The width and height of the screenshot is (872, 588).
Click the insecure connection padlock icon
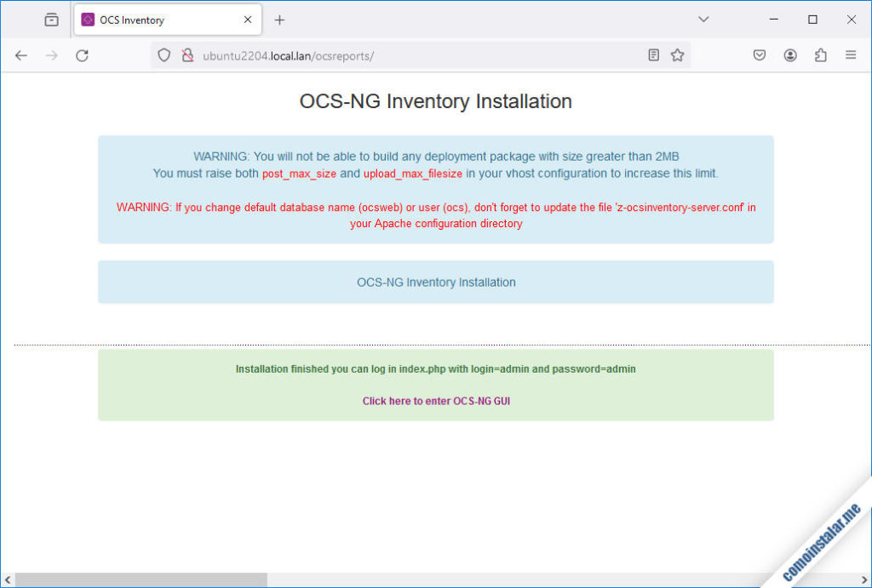186,54
